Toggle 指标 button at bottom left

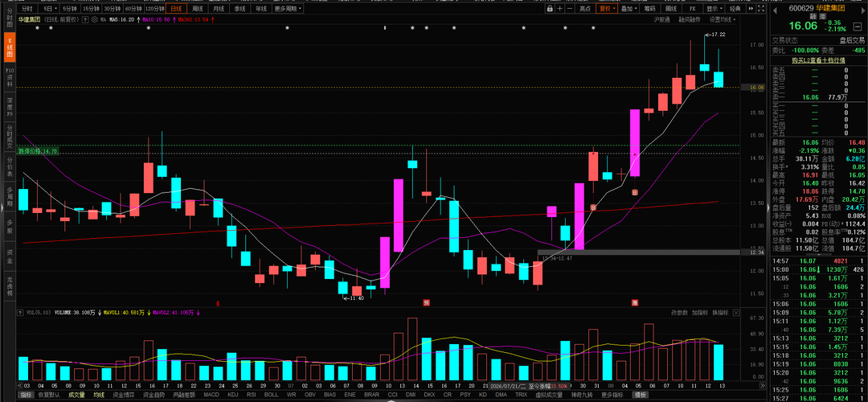click(26, 395)
